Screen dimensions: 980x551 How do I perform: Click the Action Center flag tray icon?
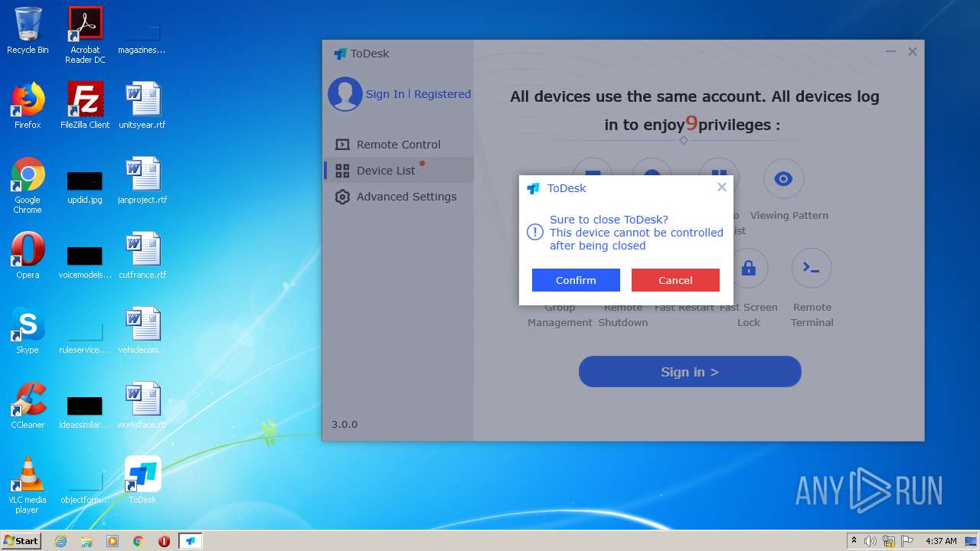pyautogui.click(x=906, y=541)
